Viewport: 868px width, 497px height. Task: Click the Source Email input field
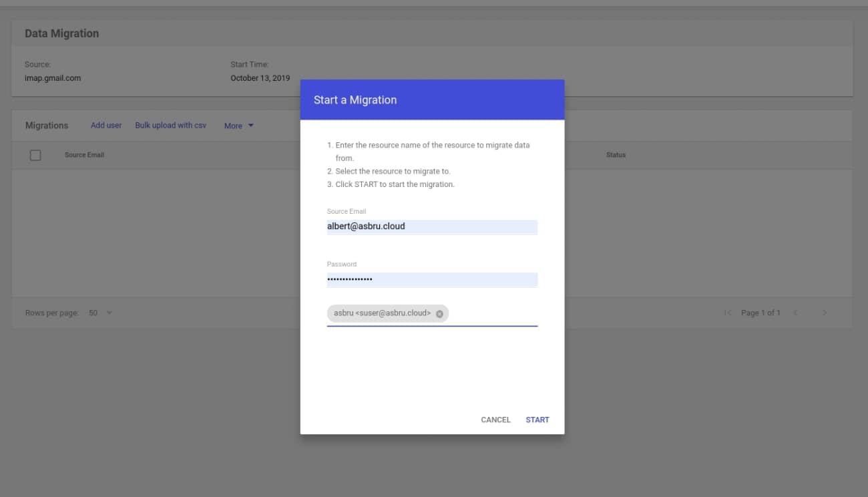coord(431,226)
